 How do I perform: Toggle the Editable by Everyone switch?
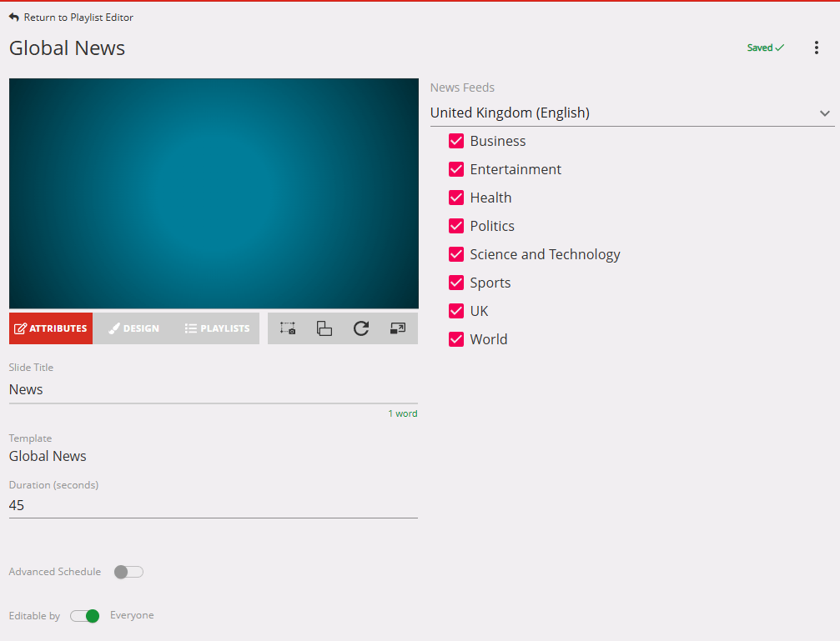[x=85, y=616]
